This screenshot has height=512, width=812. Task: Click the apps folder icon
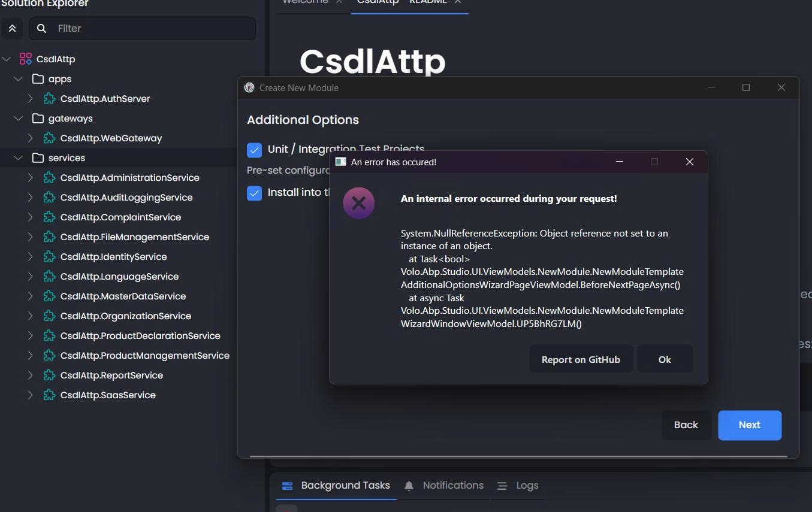[x=38, y=78]
